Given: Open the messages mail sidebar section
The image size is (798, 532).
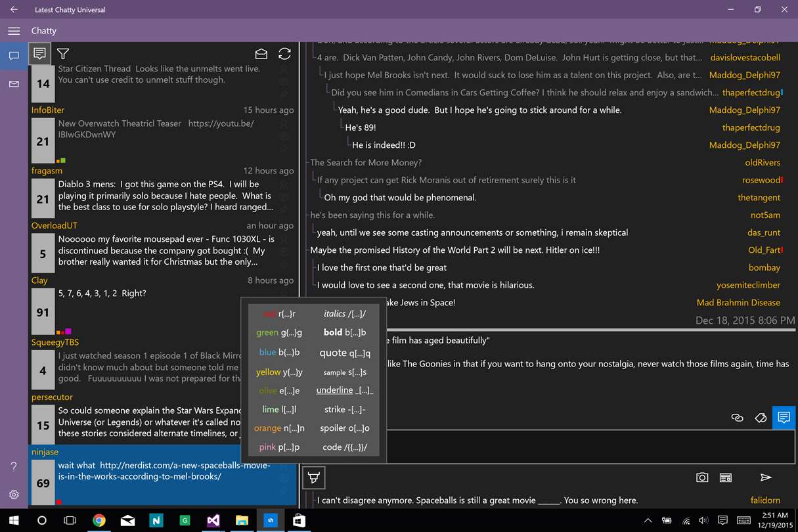Looking at the screenshot, I should 14,84.
